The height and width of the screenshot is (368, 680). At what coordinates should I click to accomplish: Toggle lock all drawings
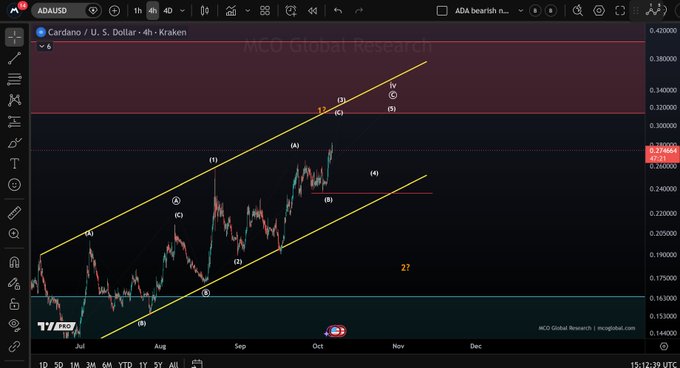14,304
